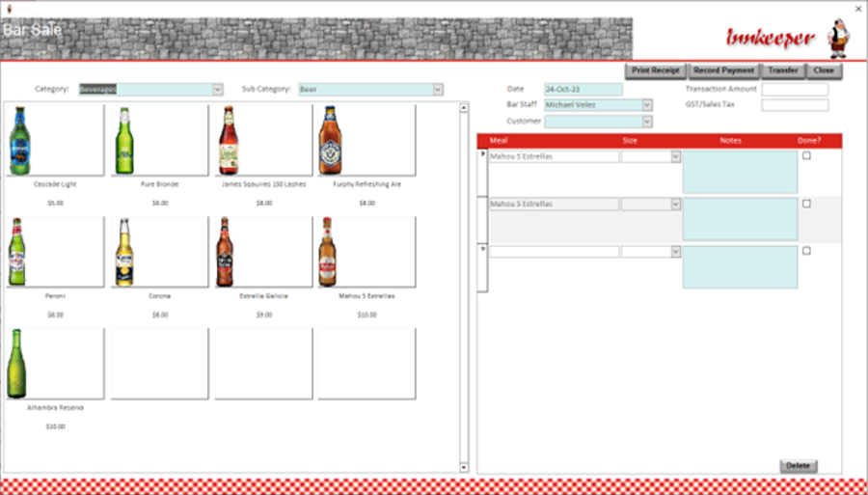Click Notes box of first Mahou row
The height and width of the screenshot is (495, 868).
[x=740, y=172]
